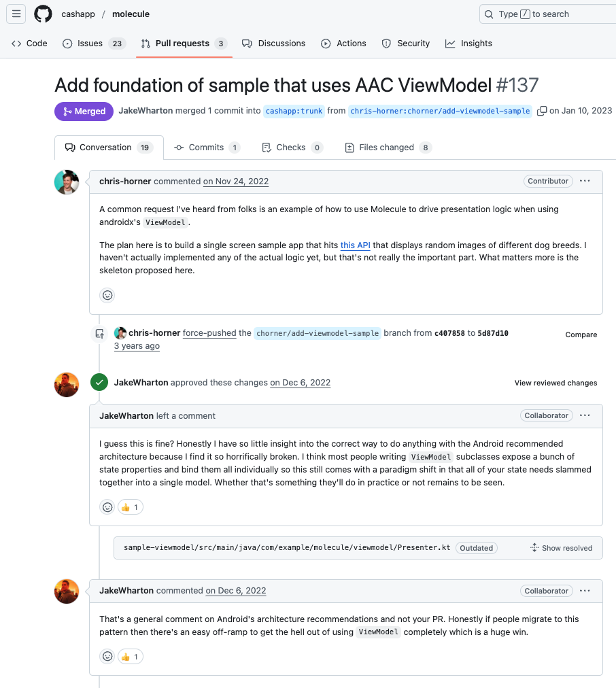Switch to the Files changed tab
Viewport: 616px width, 688px height.
pyautogui.click(x=388, y=148)
